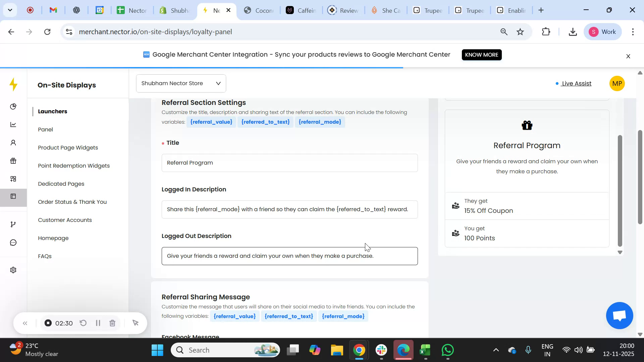Image resolution: width=644 pixels, height=362 pixels.
Task: Stop the 02:30 recording
Action: click(x=48, y=323)
